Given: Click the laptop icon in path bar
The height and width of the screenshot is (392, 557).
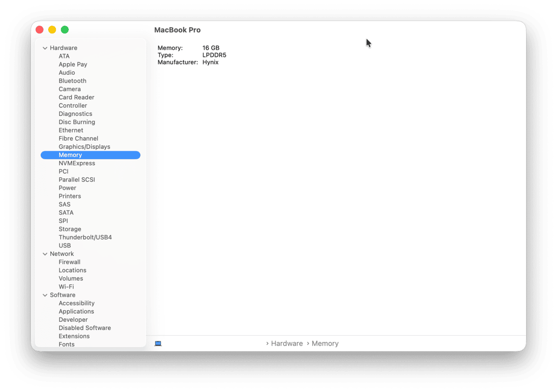Looking at the screenshot, I should point(158,343).
